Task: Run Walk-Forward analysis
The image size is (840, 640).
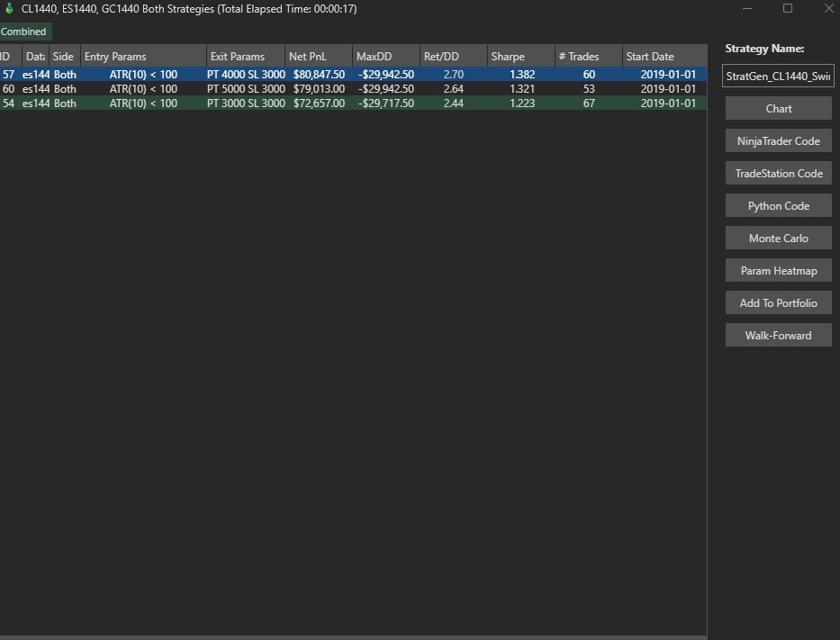Action: click(779, 335)
